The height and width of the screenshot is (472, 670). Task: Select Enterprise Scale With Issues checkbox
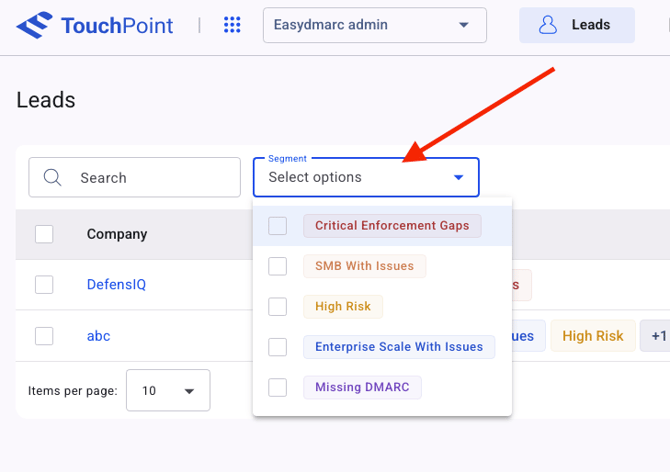pos(278,347)
